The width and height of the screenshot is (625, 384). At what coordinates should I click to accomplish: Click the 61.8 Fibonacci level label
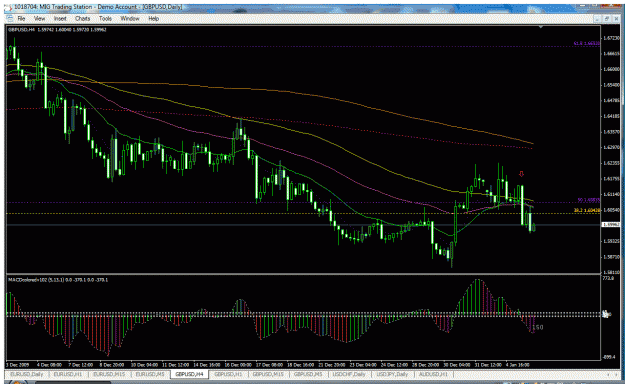(x=586, y=43)
